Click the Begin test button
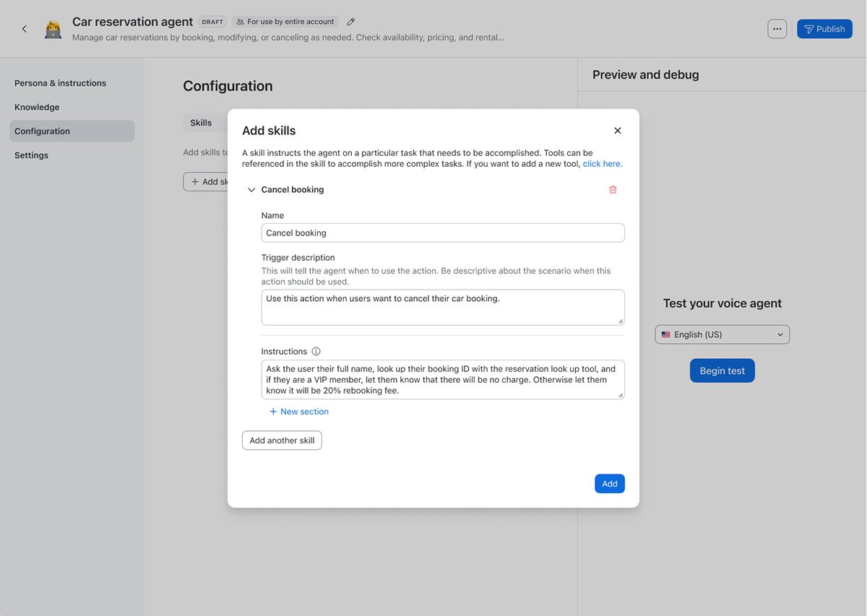This screenshot has height=616, width=867. point(722,370)
